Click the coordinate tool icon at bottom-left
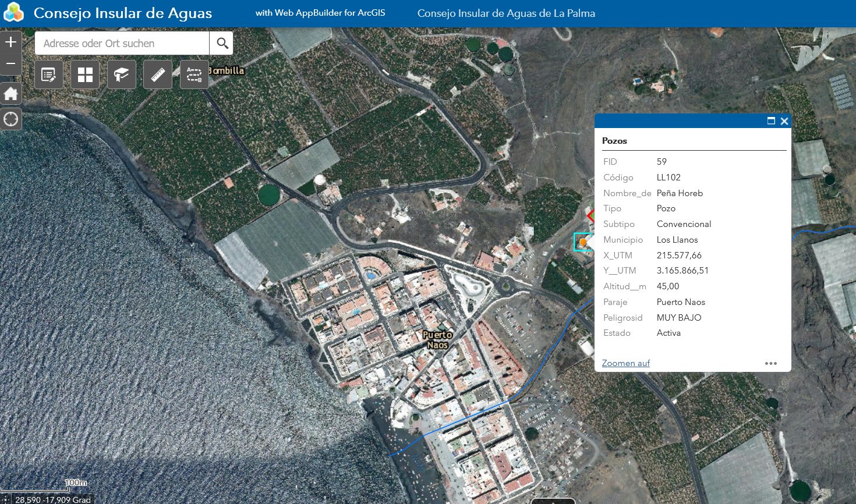Image resolution: width=856 pixels, height=504 pixels. (x=5, y=499)
